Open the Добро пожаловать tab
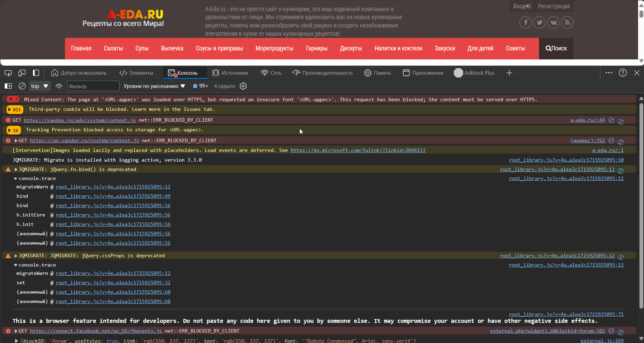This screenshot has height=343, width=644. [x=79, y=73]
